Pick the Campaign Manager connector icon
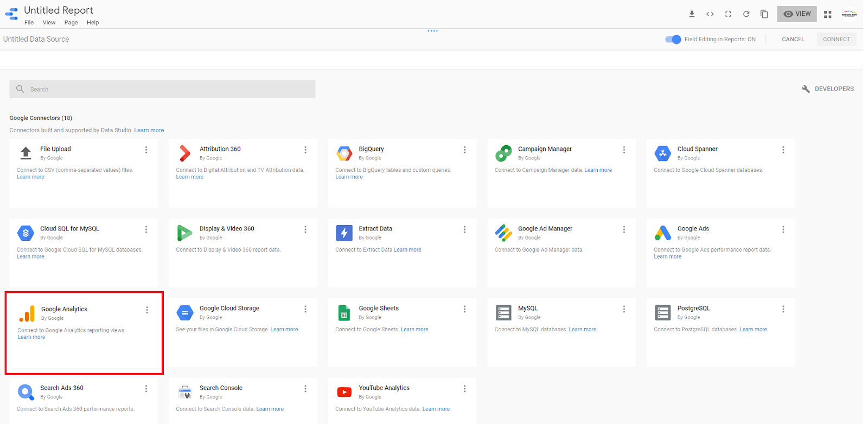The width and height of the screenshot is (868, 424). (x=503, y=153)
